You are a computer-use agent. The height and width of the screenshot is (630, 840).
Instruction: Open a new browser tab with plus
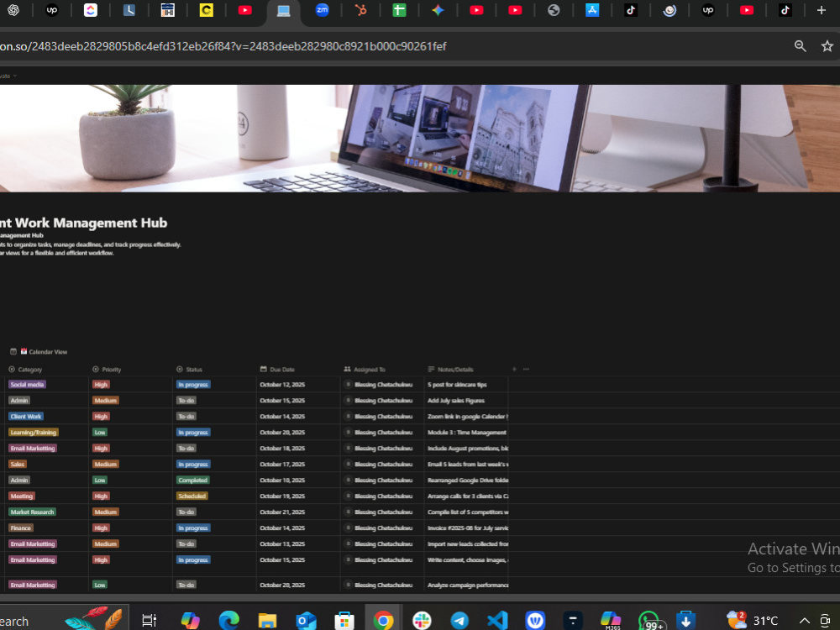(x=822, y=10)
